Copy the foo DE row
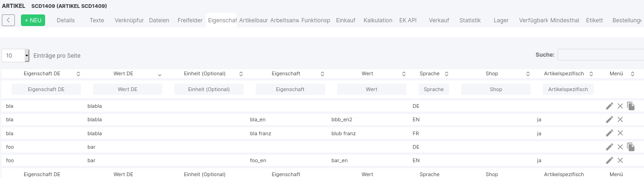This screenshot has height=178, width=644. (631, 147)
